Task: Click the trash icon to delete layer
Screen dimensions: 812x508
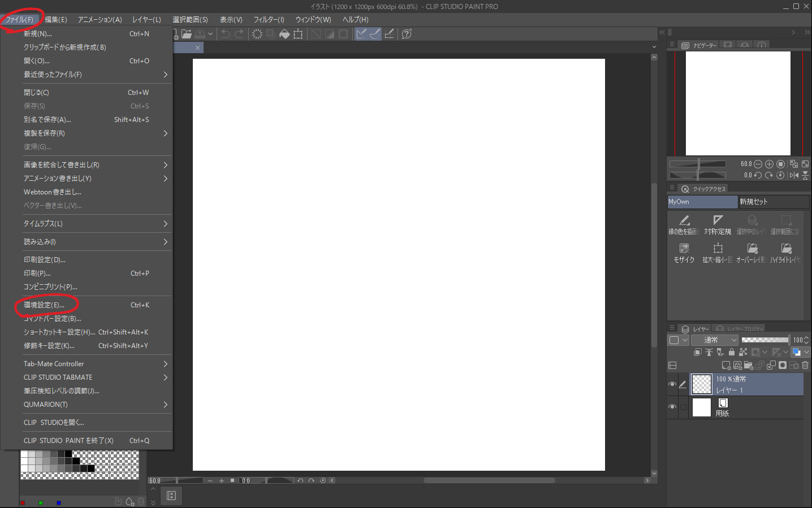Action: tap(805, 366)
